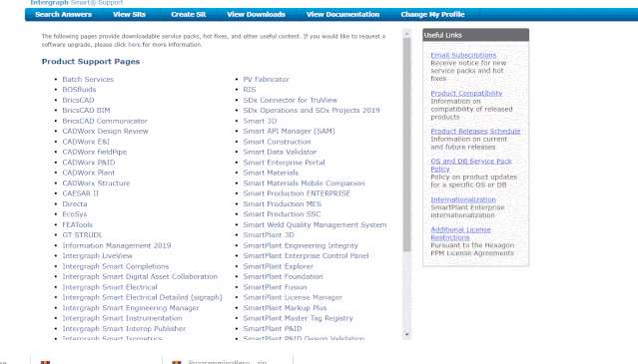Open the FEATools product page

coord(77,224)
